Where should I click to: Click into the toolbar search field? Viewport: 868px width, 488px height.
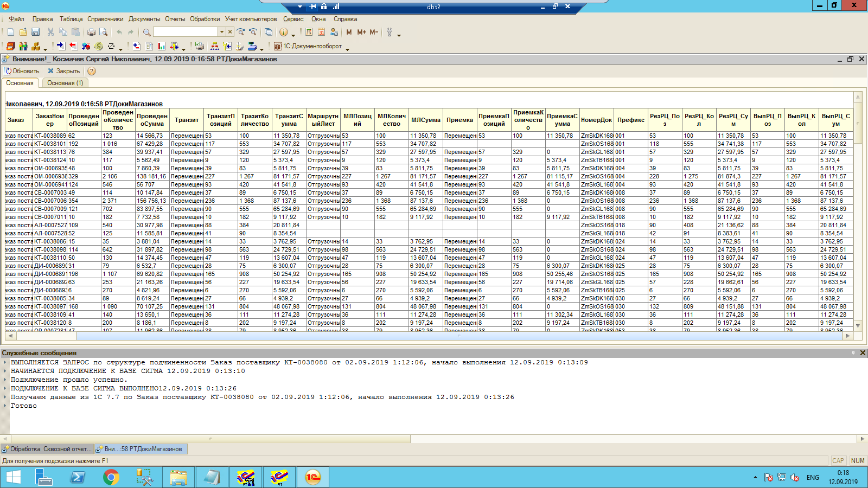(186, 33)
